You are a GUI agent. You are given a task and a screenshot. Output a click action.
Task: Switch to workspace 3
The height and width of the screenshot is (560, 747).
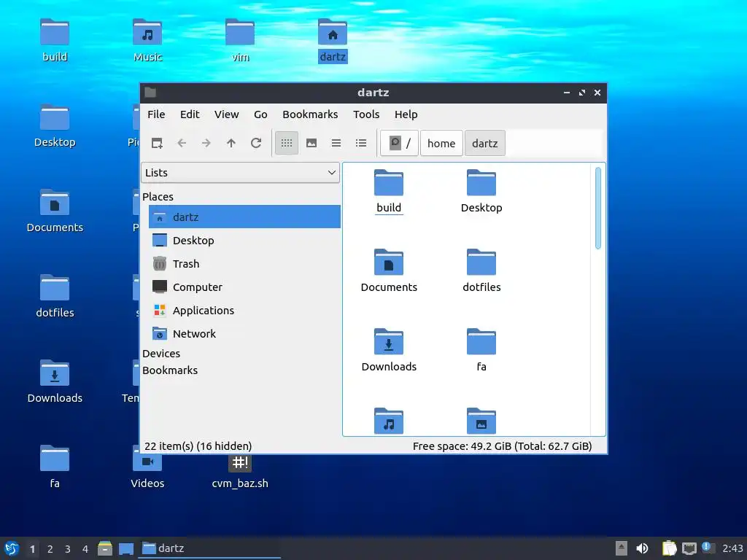click(x=68, y=549)
